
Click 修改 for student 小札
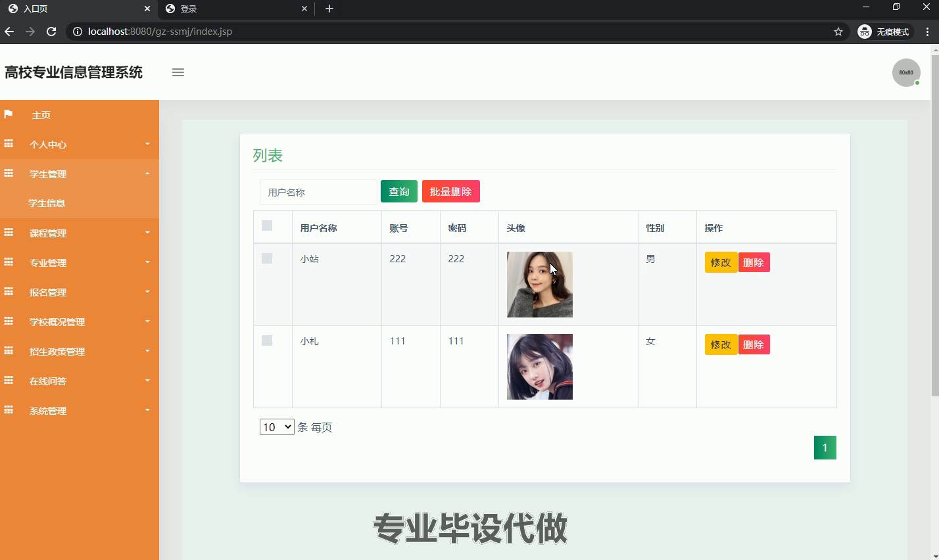click(x=721, y=344)
